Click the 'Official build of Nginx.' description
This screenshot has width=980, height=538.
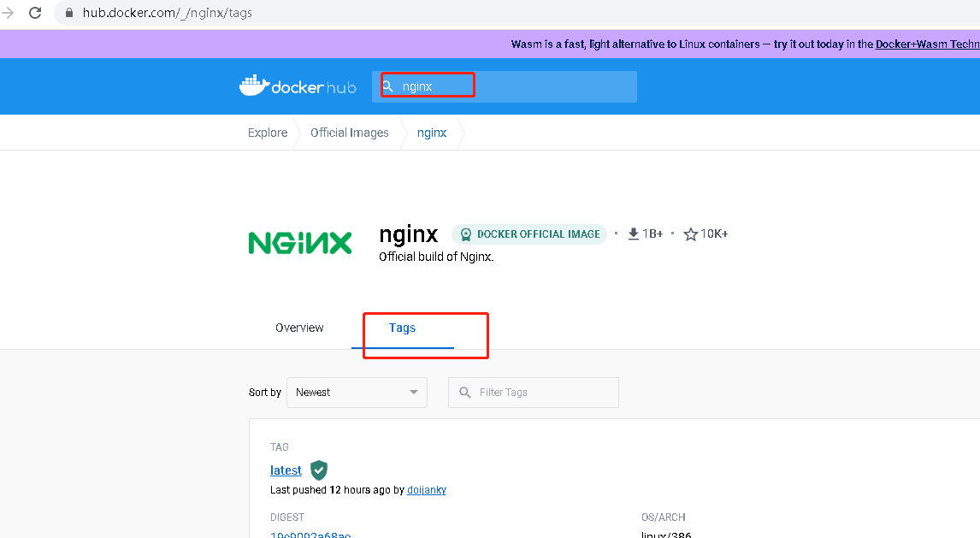[436, 257]
